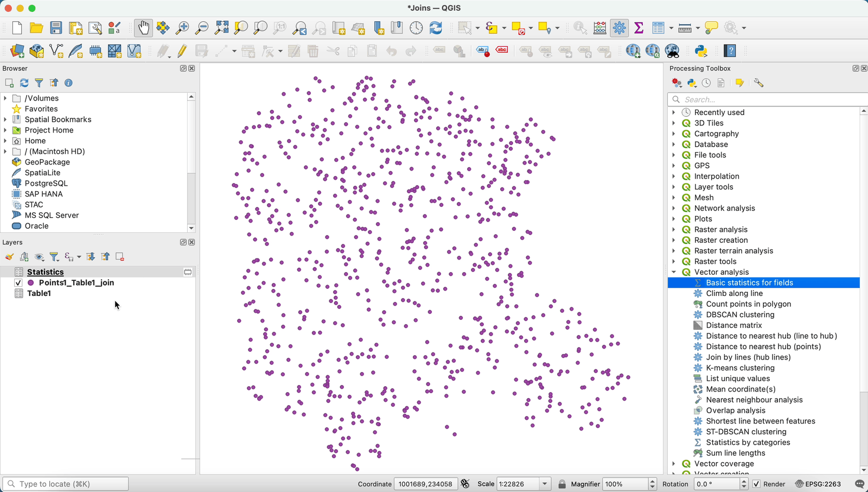
Task: Open the Identify Features tool
Action: pyautogui.click(x=580, y=28)
